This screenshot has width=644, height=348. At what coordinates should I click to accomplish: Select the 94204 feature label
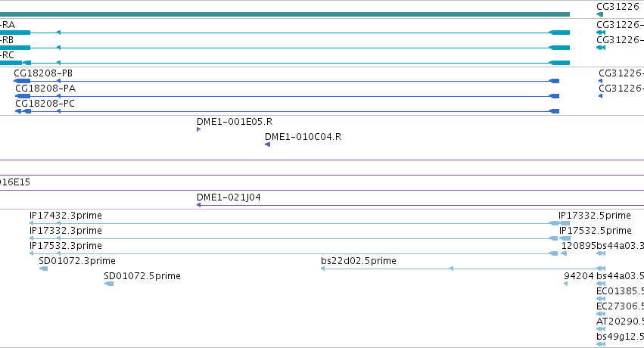click(579, 276)
